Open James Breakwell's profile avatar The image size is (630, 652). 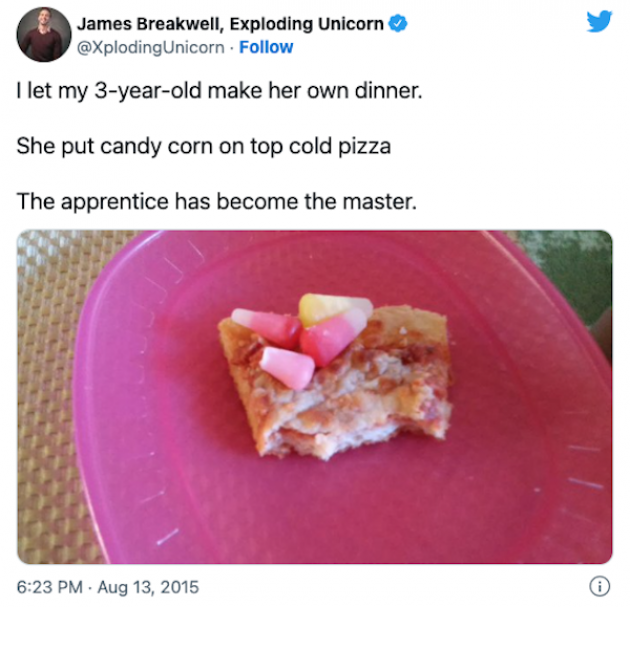coord(44,34)
